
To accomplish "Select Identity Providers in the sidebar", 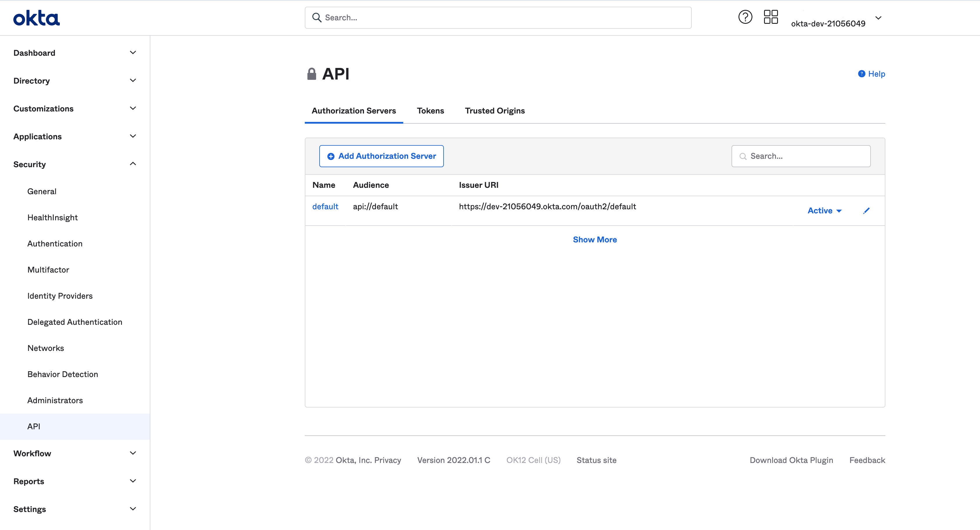I will click(60, 296).
